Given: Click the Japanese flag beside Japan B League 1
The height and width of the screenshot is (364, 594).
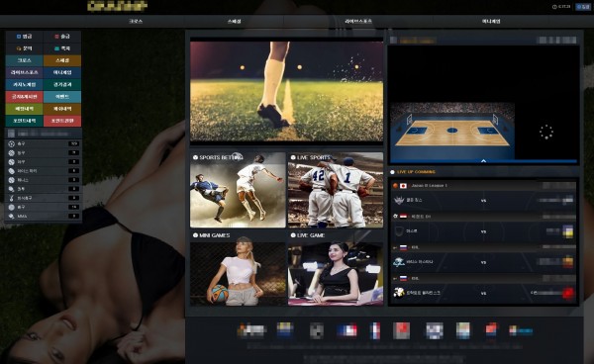Looking at the screenshot, I should (x=404, y=186).
